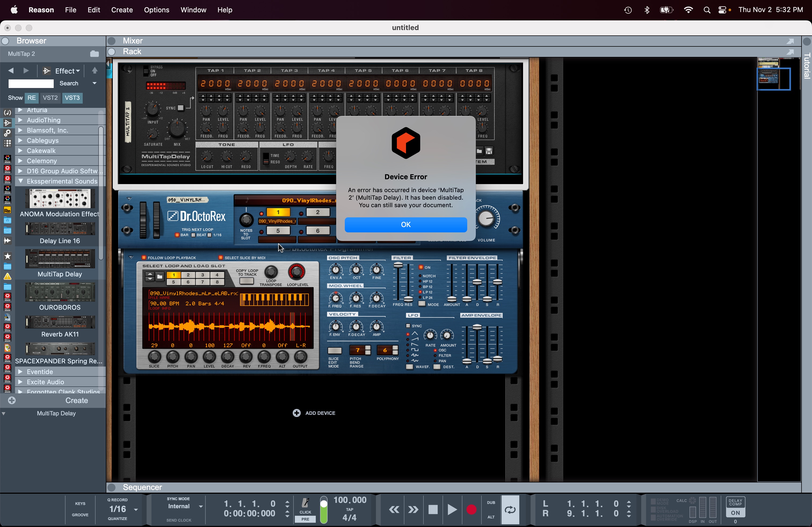This screenshot has height=527, width=812.
Task: Click ADD DEVICE in the rack
Action: (314, 413)
